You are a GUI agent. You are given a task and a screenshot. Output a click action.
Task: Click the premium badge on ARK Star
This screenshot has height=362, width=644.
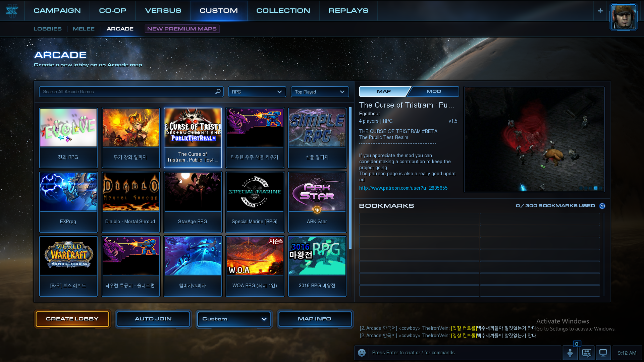point(317,210)
